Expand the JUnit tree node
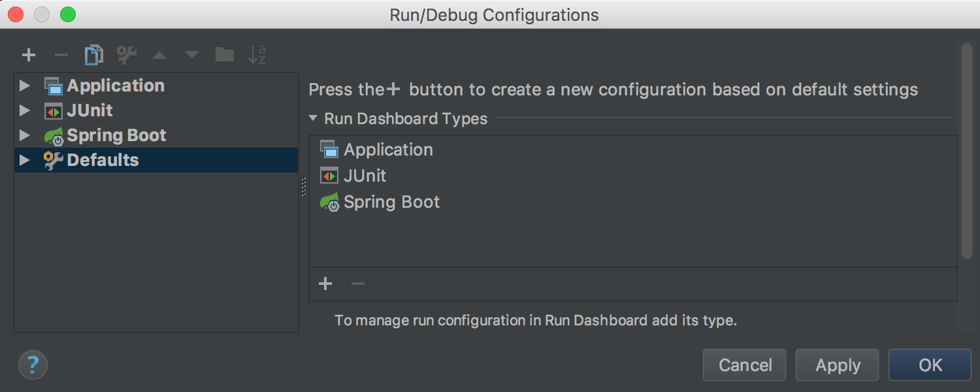 (x=25, y=110)
